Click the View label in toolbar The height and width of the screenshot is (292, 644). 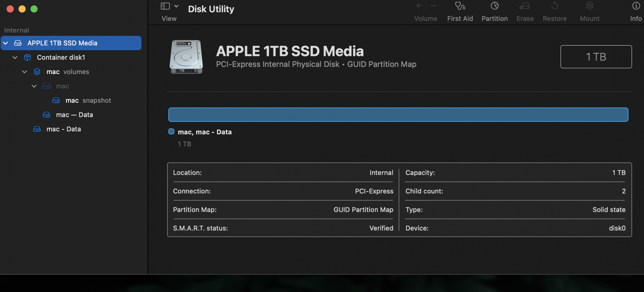coord(169,19)
